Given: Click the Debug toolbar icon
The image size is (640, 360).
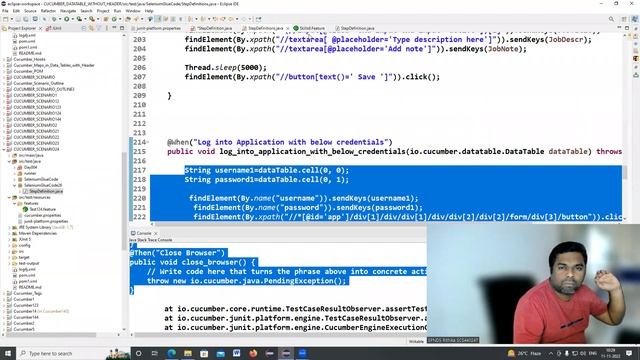Looking at the screenshot, I should 54,19.
